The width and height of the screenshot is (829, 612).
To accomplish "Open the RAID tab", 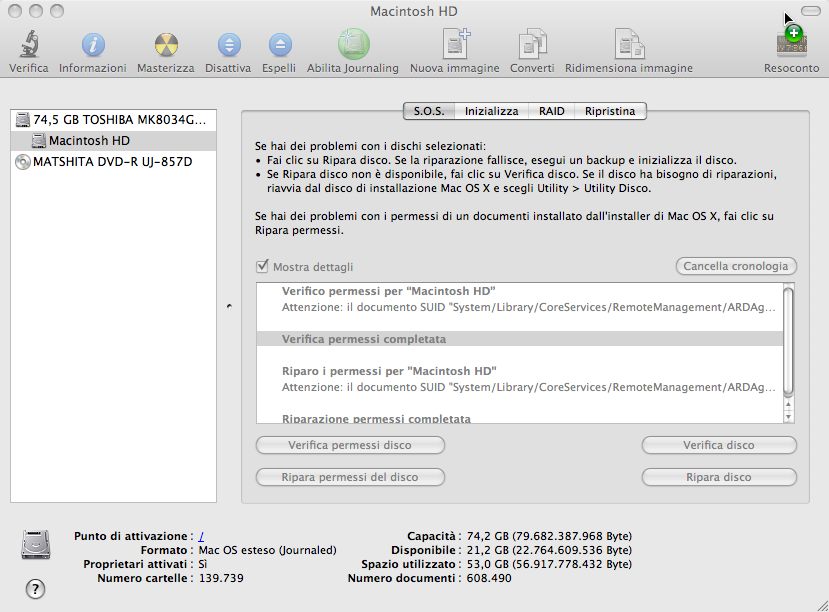I will coord(551,111).
